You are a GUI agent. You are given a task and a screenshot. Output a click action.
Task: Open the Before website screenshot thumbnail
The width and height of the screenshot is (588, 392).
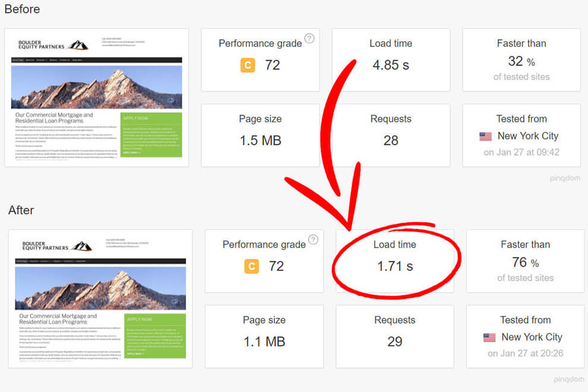coord(96,97)
